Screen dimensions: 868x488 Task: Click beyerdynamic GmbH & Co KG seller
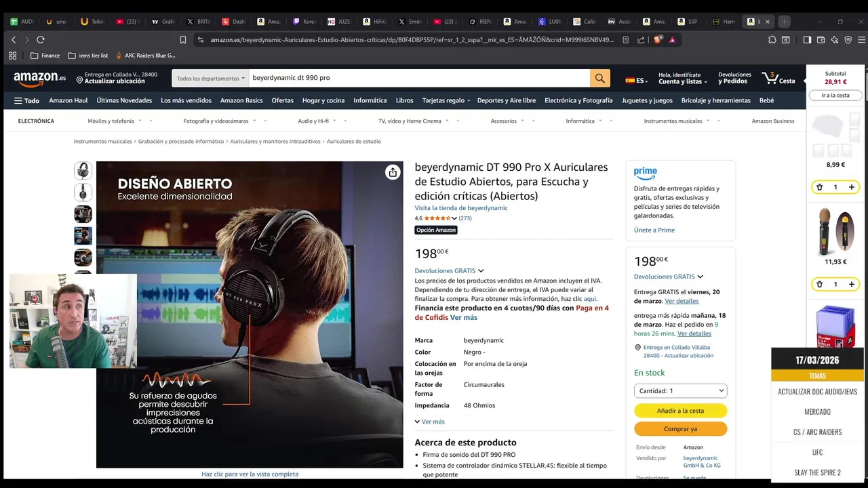click(702, 462)
